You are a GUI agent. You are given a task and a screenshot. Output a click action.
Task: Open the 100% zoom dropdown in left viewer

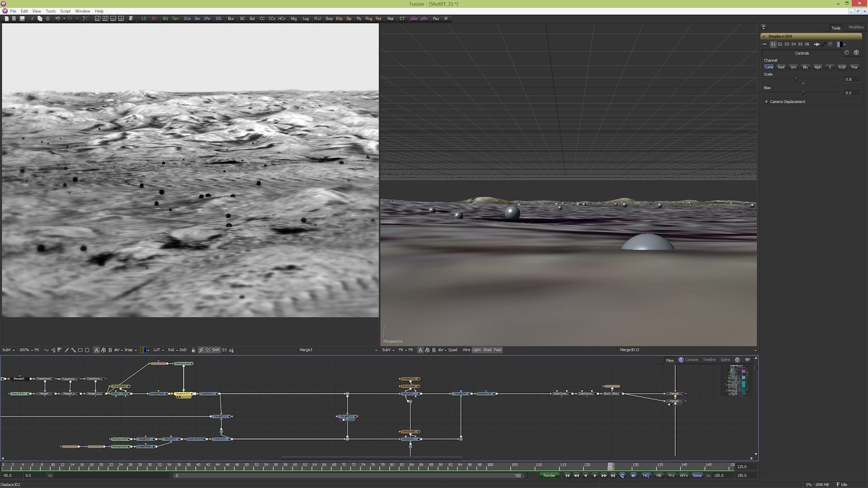pos(26,350)
